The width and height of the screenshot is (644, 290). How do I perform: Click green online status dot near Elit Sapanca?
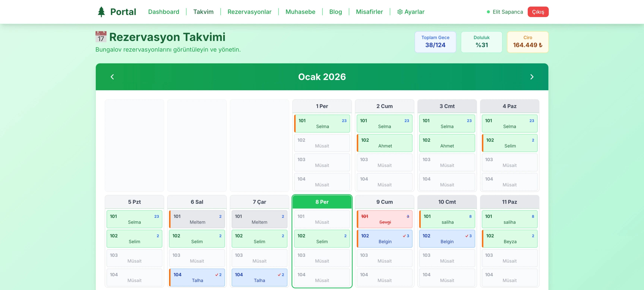pyautogui.click(x=488, y=12)
